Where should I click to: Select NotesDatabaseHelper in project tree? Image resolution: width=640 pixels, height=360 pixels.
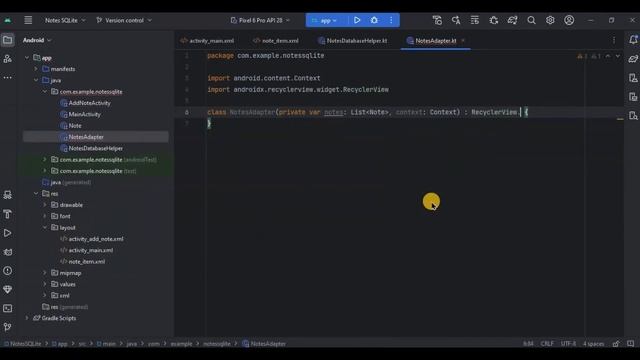[x=96, y=148]
